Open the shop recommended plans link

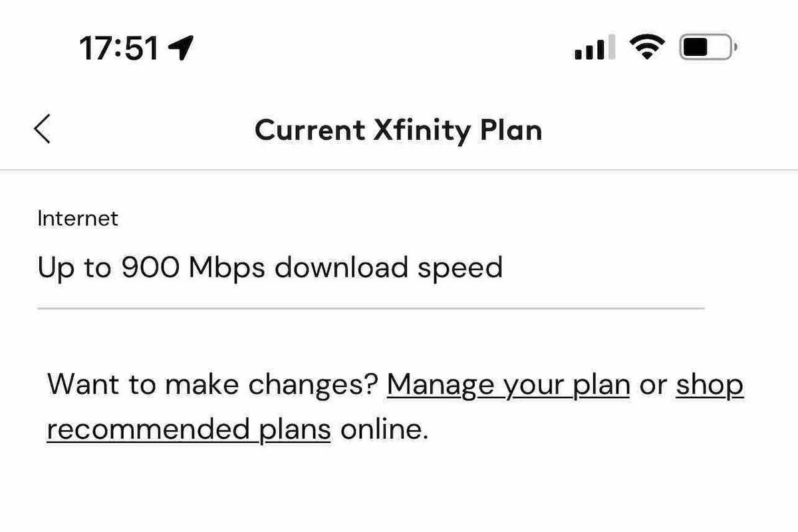394,407
